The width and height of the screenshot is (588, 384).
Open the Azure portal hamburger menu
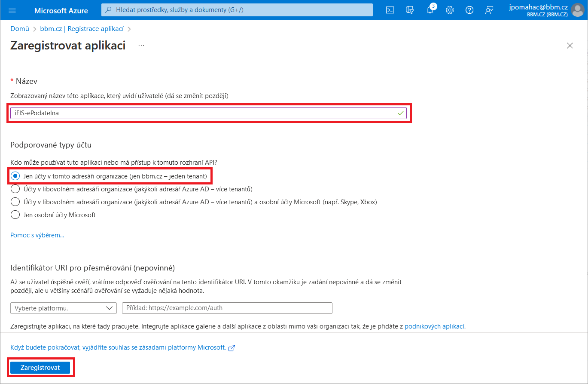pos(12,10)
